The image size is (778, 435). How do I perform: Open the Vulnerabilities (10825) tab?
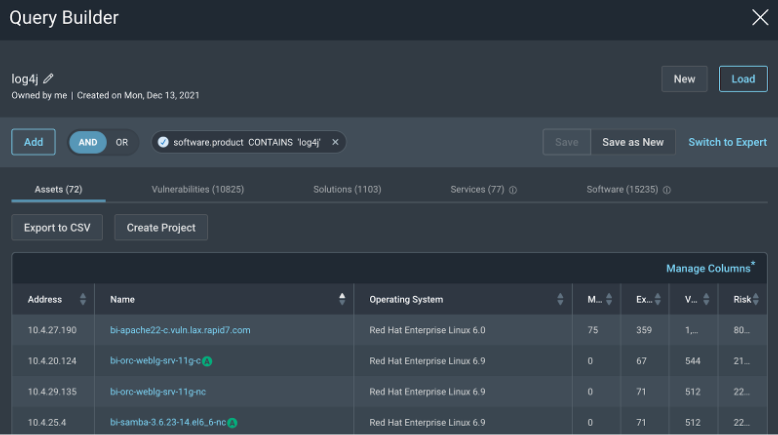[x=197, y=189]
